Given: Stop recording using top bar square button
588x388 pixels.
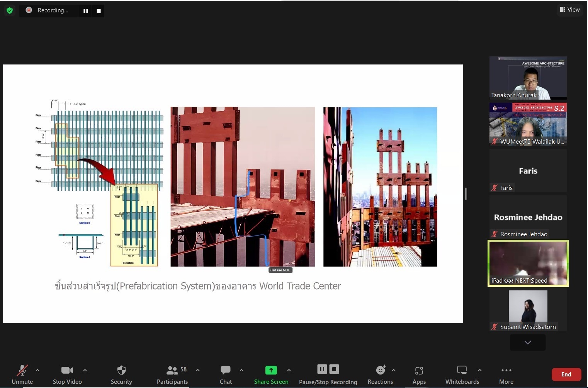Looking at the screenshot, I should 99,11.
